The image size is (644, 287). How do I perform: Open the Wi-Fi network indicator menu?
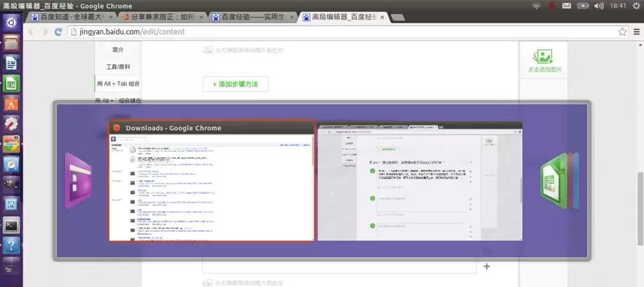(536, 6)
